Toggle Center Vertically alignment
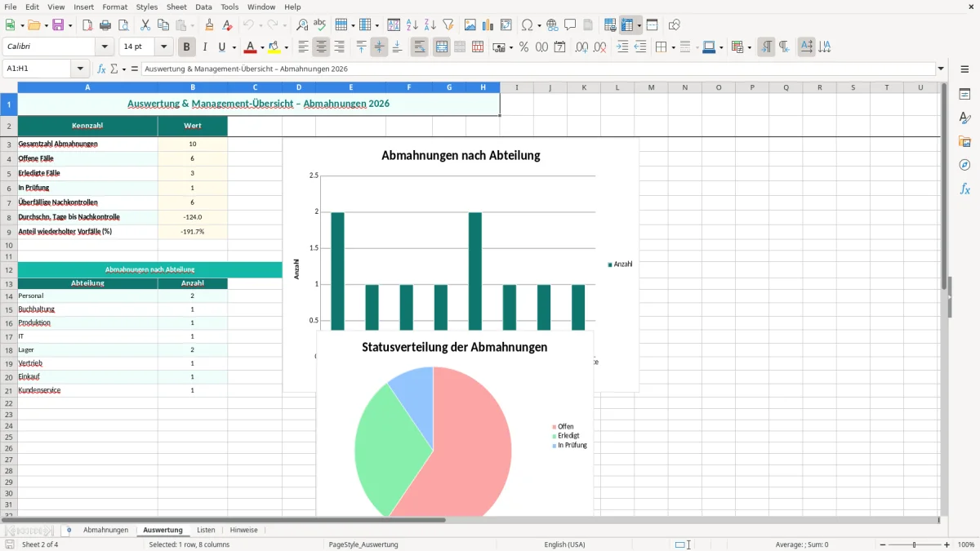Image resolution: width=980 pixels, height=551 pixels. click(379, 47)
